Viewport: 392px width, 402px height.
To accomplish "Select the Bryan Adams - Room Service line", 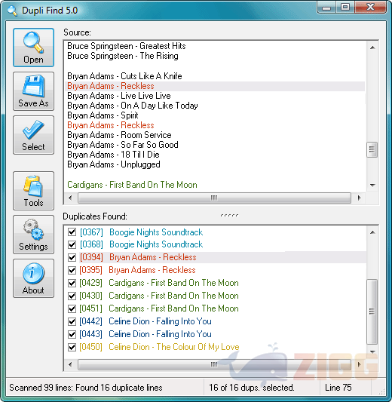I will coord(119,135).
